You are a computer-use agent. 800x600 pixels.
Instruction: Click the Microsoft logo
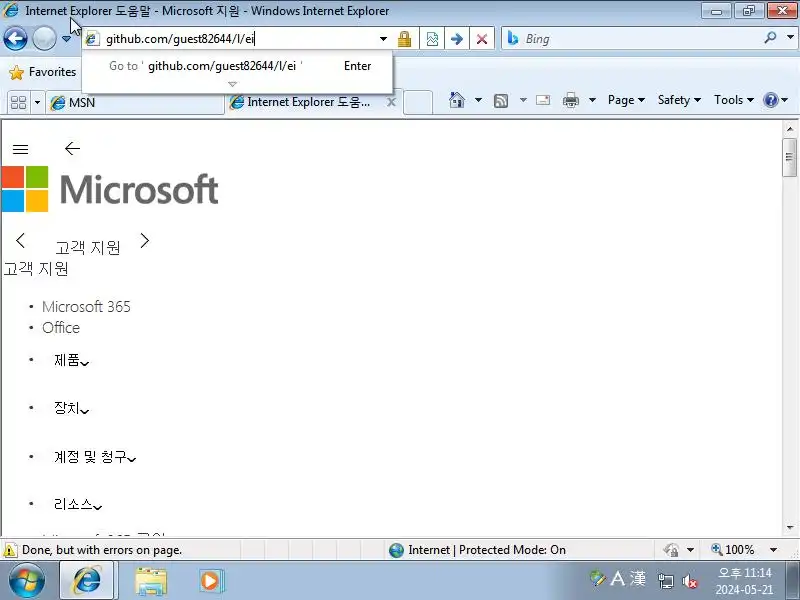[110, 189]
